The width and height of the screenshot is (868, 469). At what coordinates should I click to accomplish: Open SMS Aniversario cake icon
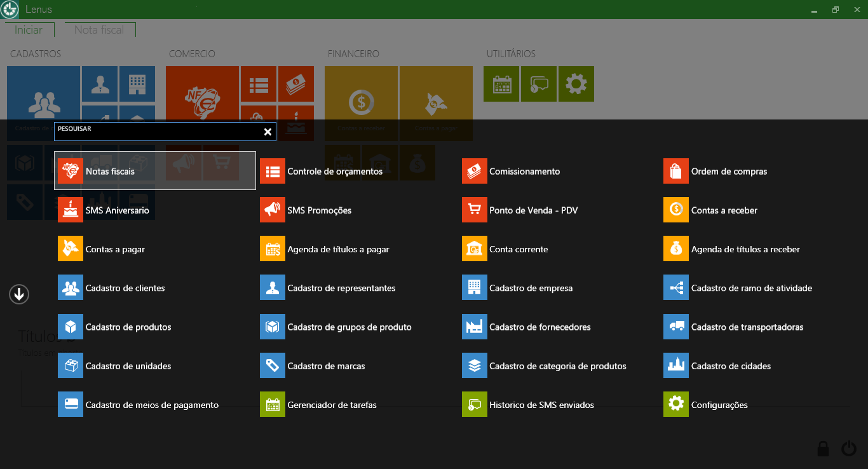click(x=71, y=210)
